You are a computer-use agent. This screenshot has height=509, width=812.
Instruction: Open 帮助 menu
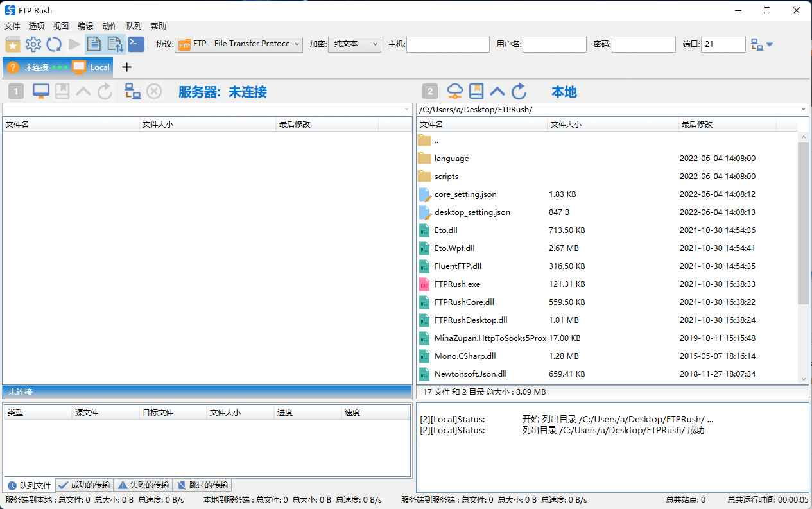159,26
